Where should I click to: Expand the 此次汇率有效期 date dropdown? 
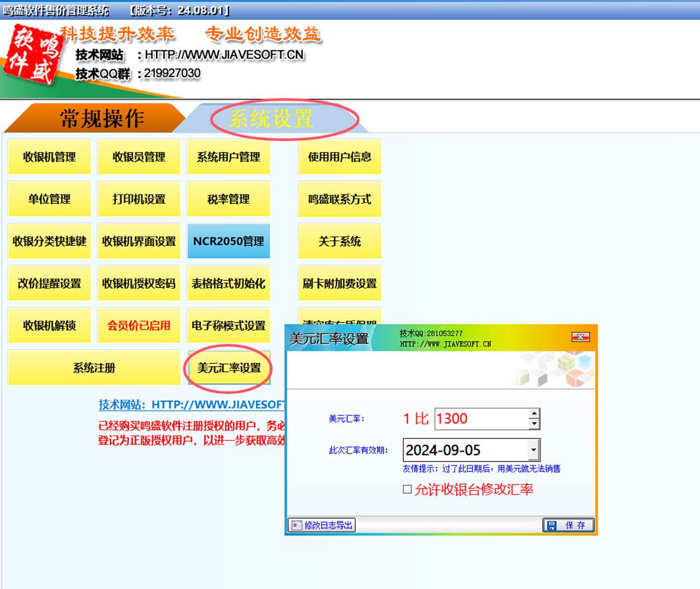(533, 450)
